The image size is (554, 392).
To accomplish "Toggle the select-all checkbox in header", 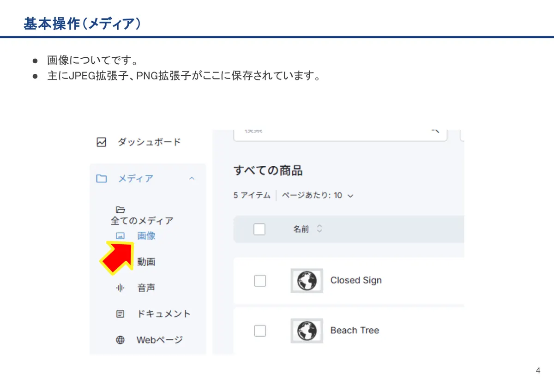I will pyautogui.click(x=259, y=229).
